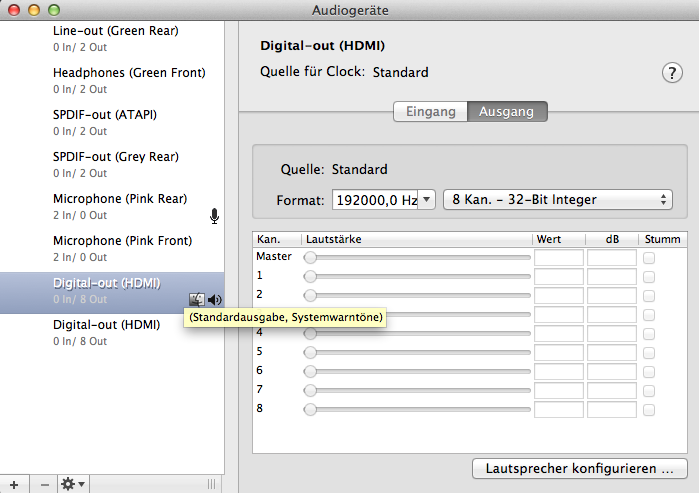Click the help question mark button

[672, 73]
